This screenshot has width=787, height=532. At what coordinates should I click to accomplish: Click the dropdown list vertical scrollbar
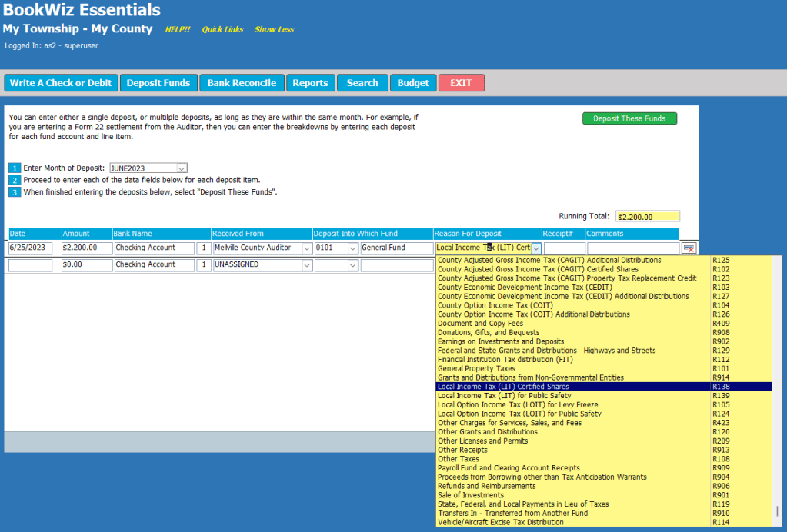(778, 384)
